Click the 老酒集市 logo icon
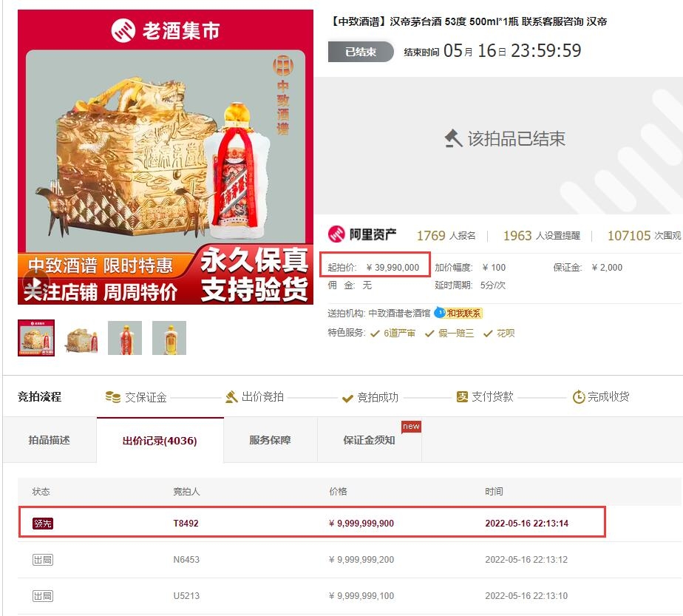 click(x=123, y=30)
